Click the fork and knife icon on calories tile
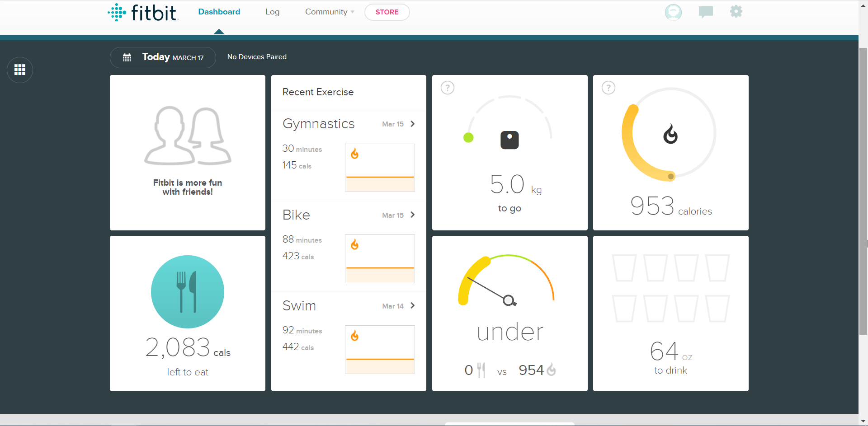This screenshot has width=868, height=426. pyautogui.click(x=187, y=292)
